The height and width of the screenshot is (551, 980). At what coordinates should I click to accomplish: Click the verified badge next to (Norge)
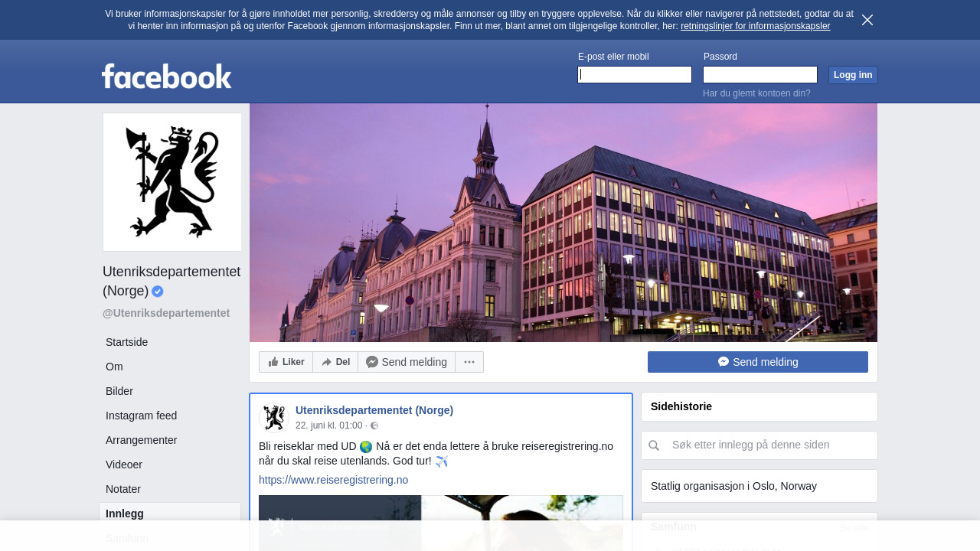[x=158, y=291]
